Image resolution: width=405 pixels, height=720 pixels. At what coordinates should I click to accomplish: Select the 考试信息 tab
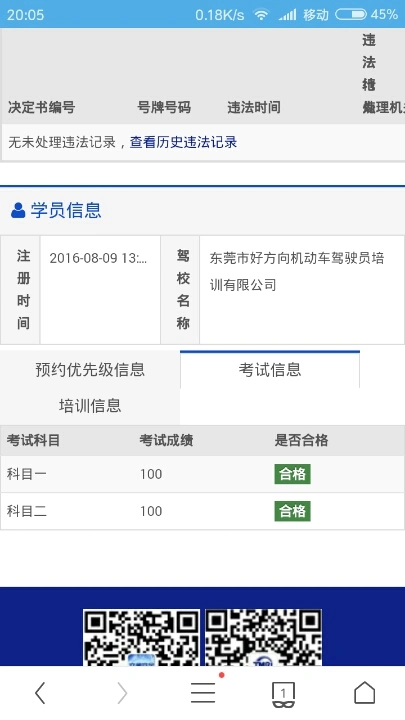(270, 370)
